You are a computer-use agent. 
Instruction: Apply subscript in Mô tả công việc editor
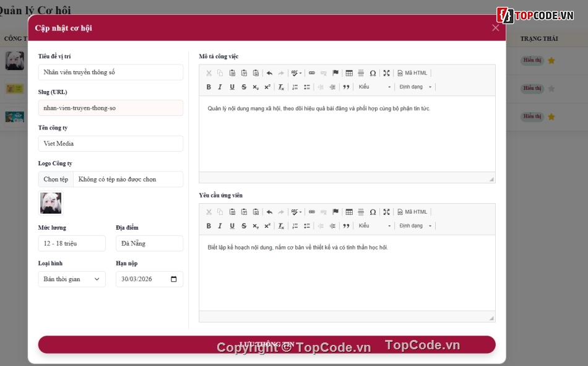point(256,87)
